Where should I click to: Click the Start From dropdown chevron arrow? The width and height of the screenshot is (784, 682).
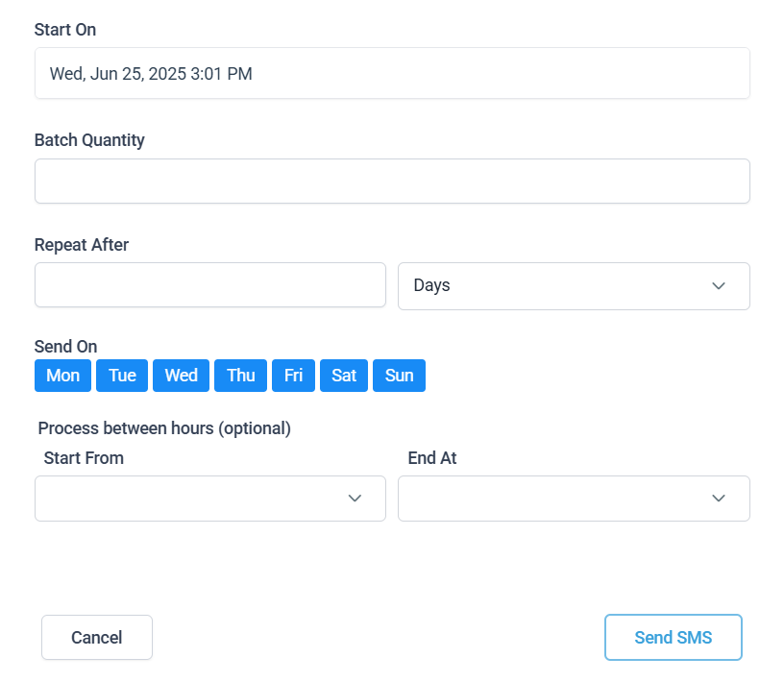355,499
